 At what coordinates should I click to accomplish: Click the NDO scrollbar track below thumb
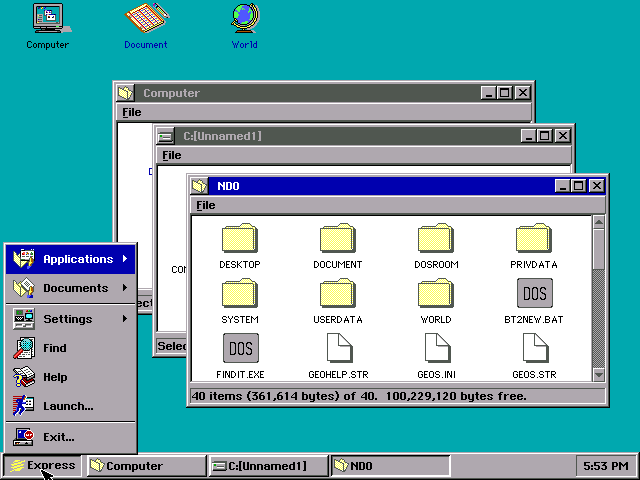click(x=598, y=319)
